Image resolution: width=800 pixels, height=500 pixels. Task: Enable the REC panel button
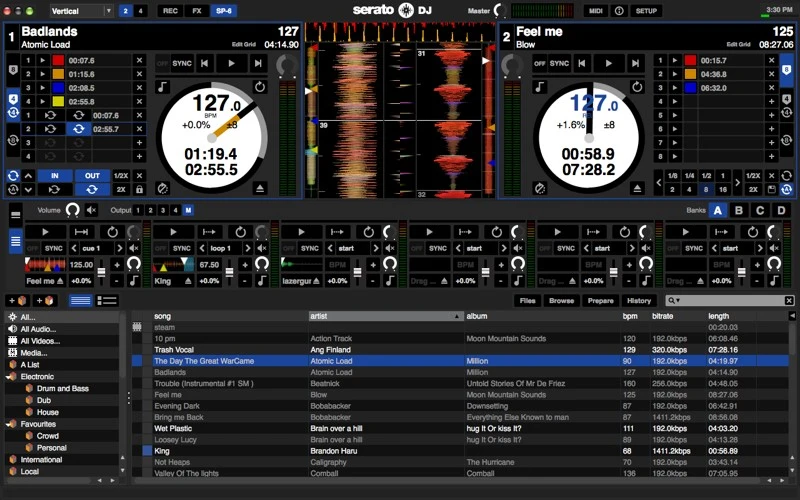pos(169,10)
